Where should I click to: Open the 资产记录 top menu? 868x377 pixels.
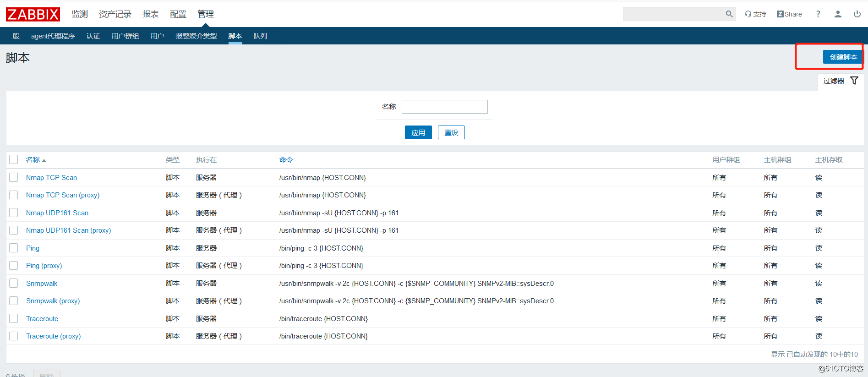tap(115, 14)
